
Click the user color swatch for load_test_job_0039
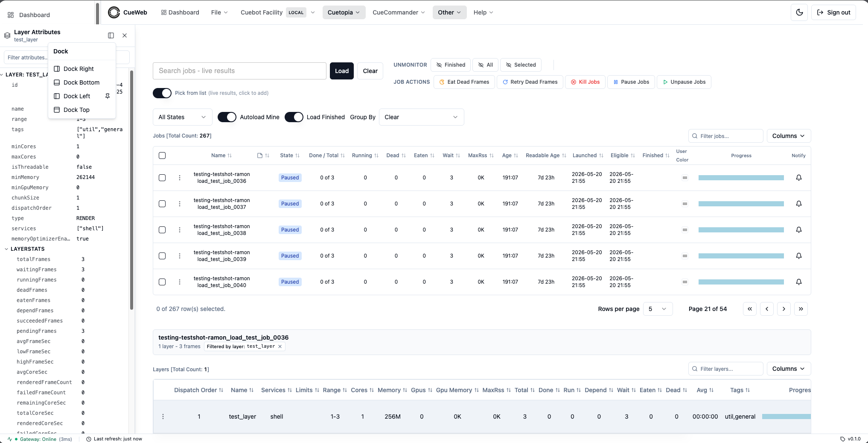684,256
